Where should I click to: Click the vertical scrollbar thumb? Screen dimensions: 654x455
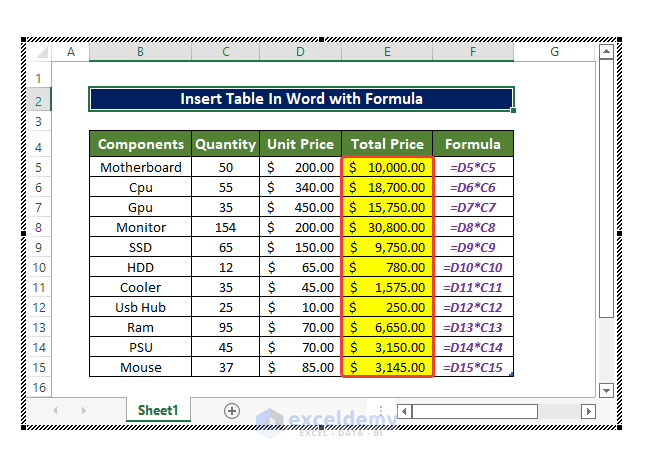pyautogui.click(x=606, y=189)
